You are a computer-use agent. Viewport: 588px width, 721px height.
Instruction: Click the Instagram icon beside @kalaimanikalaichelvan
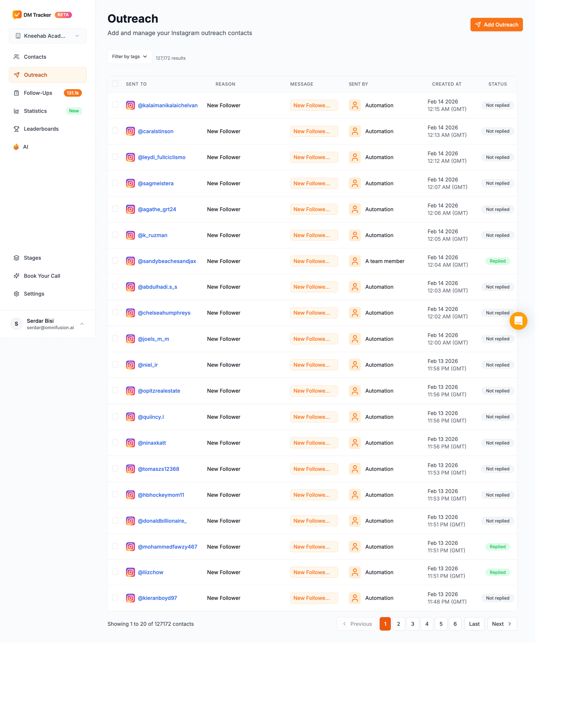coord(130,105)
